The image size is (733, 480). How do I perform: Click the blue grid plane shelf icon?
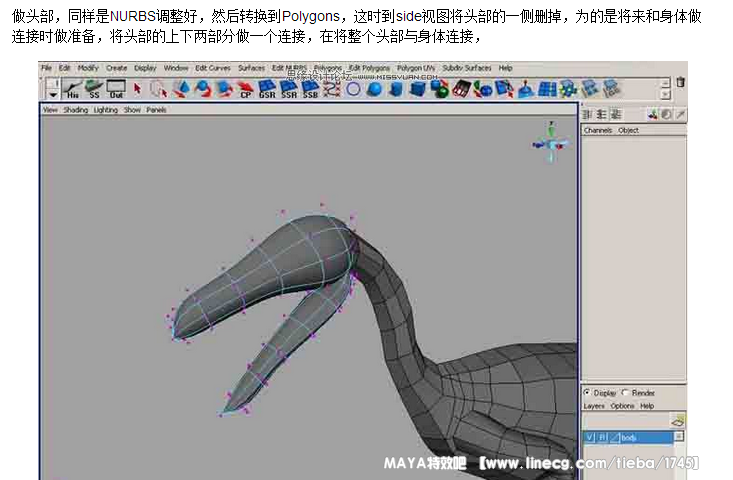pos(547,89)
